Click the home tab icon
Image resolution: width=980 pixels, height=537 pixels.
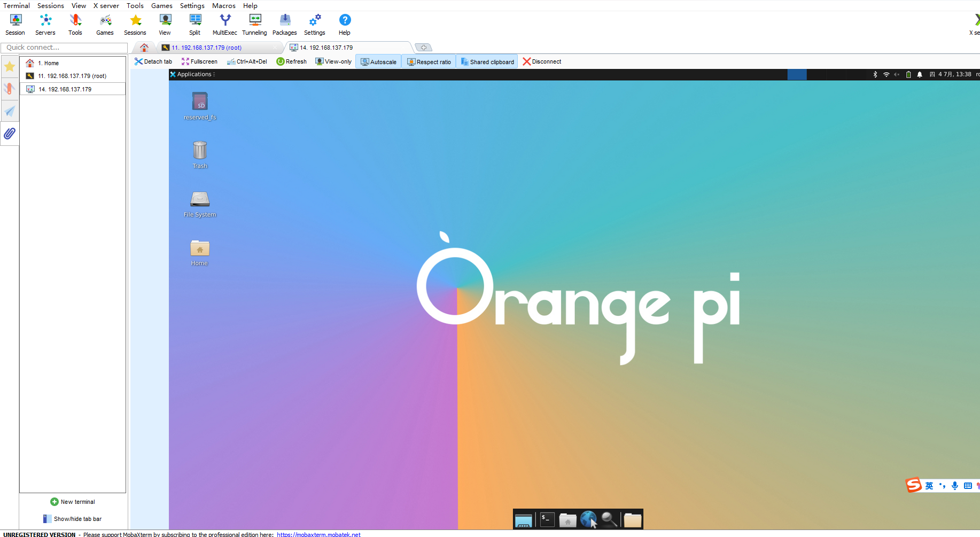point(144,48)
